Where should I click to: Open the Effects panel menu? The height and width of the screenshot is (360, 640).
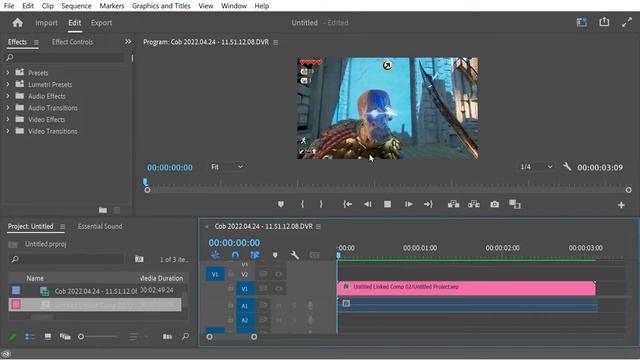[x=36, y=42]
